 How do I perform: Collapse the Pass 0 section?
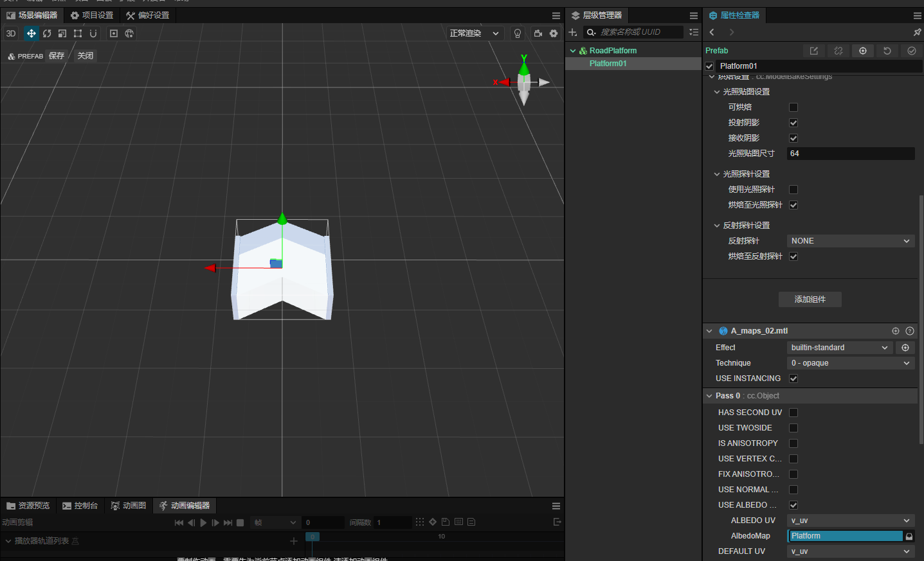[709, 396]
